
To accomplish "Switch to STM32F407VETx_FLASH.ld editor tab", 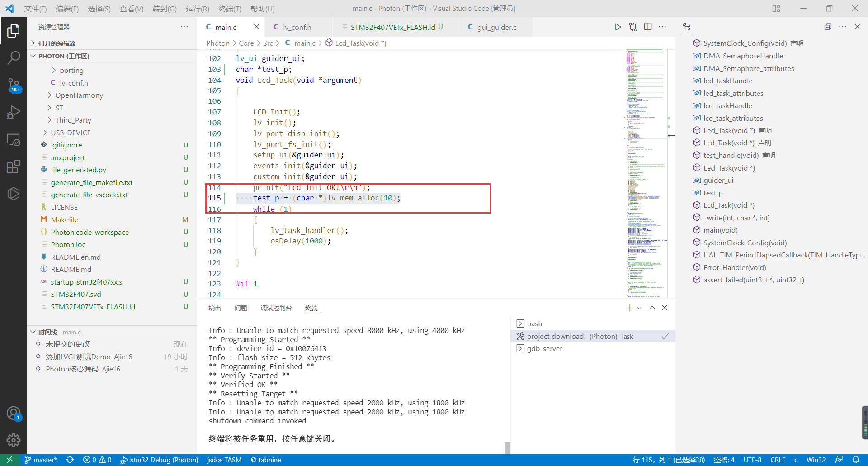I will pos(392,27).
